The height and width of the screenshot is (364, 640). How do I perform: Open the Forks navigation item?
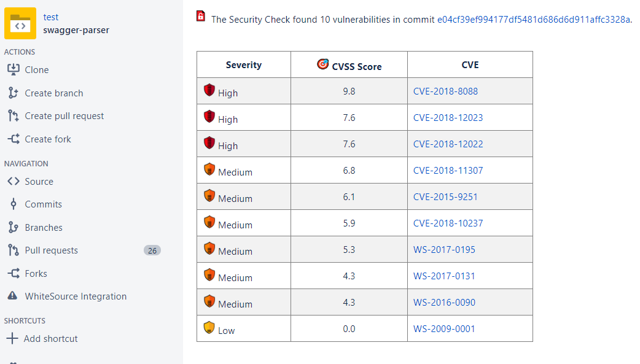[x=36, y=273]
